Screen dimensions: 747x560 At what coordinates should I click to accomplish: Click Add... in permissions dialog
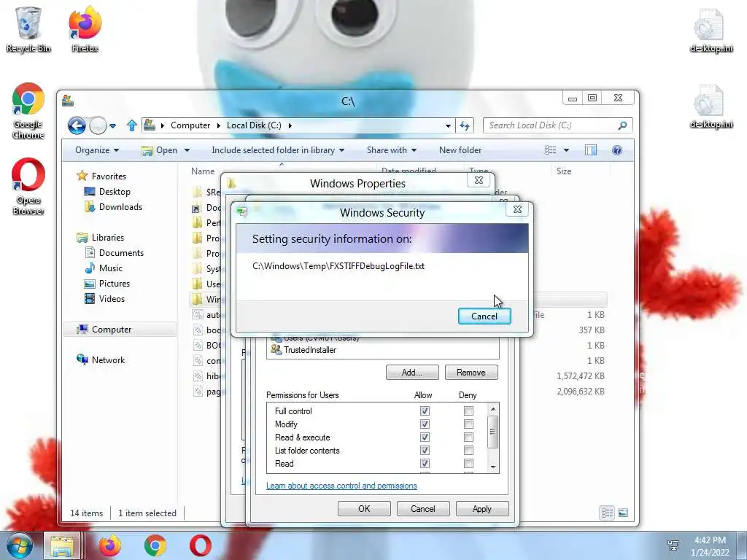click(412, 373)
